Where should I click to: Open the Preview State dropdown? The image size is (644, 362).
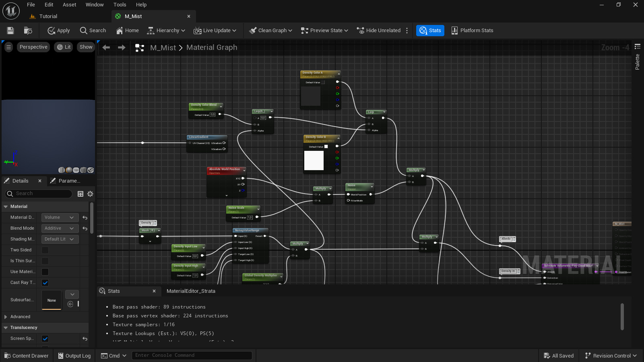(324, 31)
